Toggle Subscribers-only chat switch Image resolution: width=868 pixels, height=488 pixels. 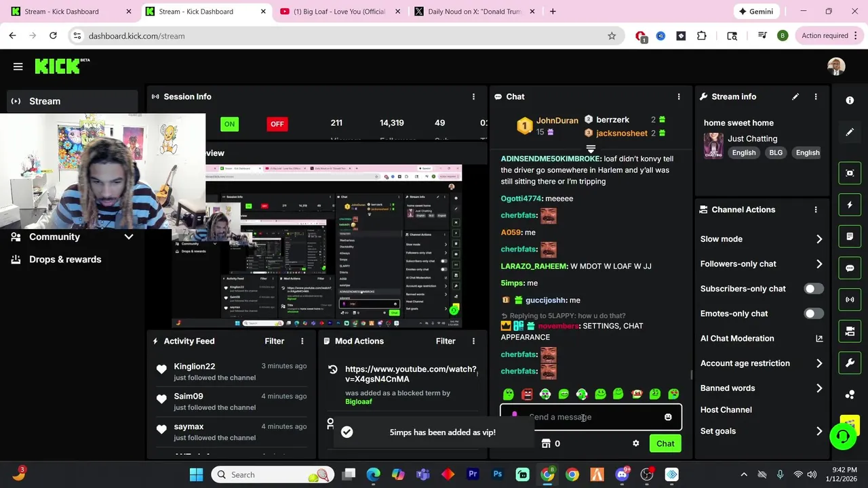click(x=813, y=289)
